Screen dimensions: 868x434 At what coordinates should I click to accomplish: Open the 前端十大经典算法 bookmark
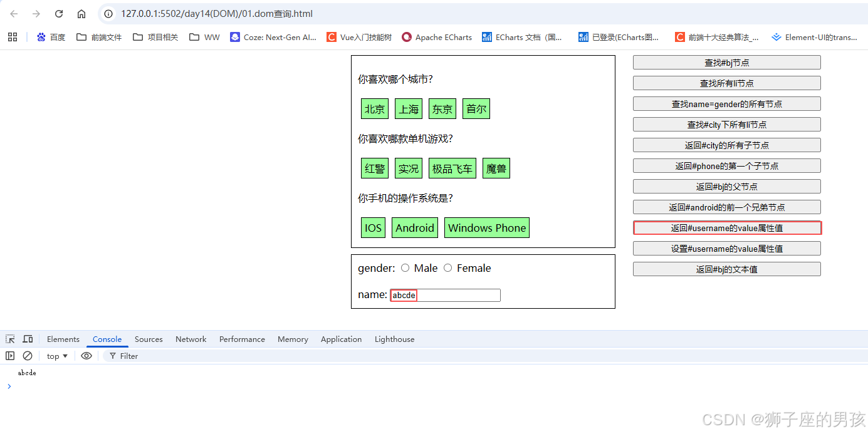pyautogui.click(x=717, y=37)
